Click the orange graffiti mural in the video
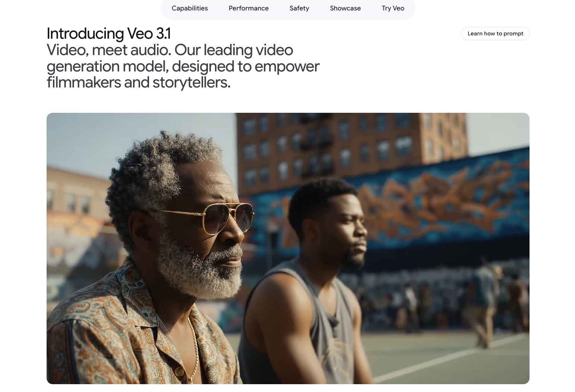The width and height of the screenshot is (575, 392). pyautogui.click(x=429, y=201)
